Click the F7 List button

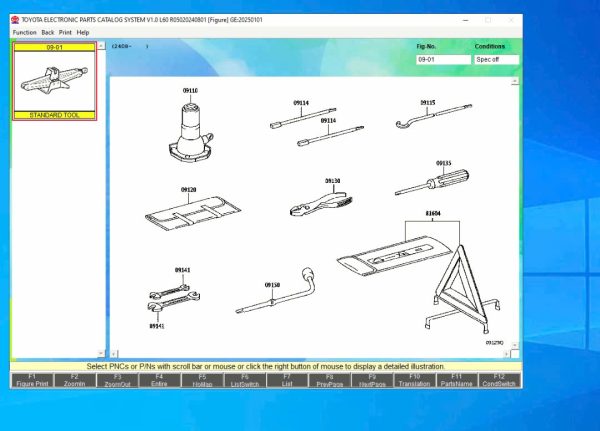click(287, 380)
